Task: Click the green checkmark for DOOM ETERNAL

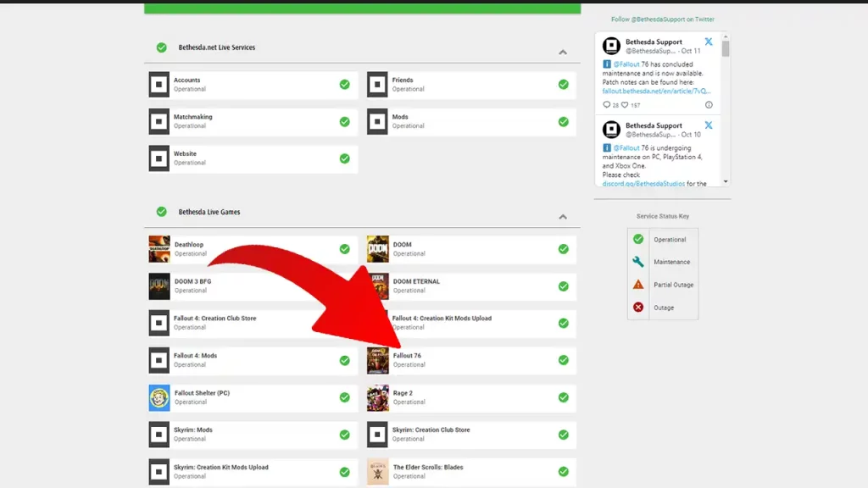Action: tap(563, 286)
